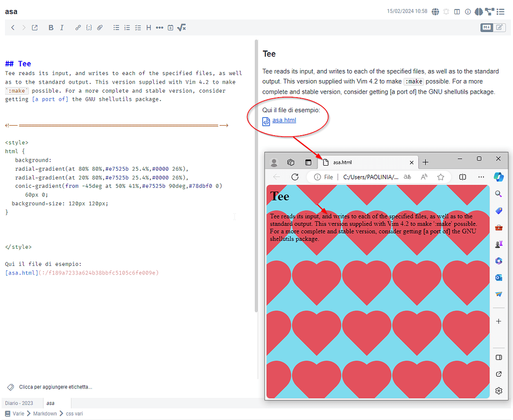
Task: Insert a hyperlink using the link icon
Action: (x=78, y=28)
